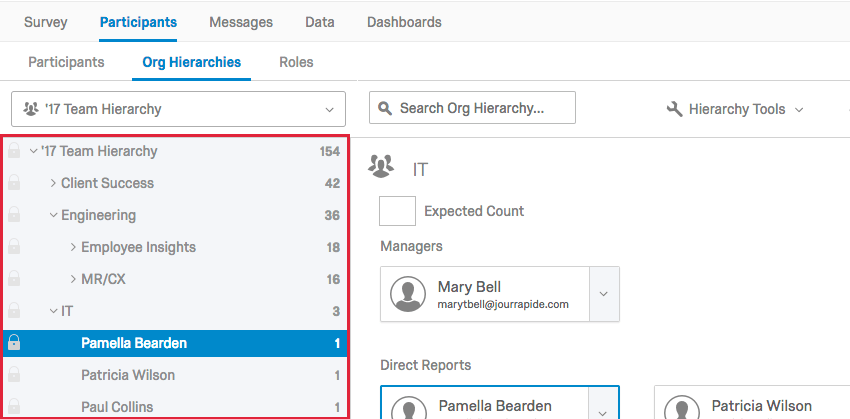The height and width of the screenshot is (419, 850).
Task: Open the Roles sub-tab
Action: (x=296, y=62)
